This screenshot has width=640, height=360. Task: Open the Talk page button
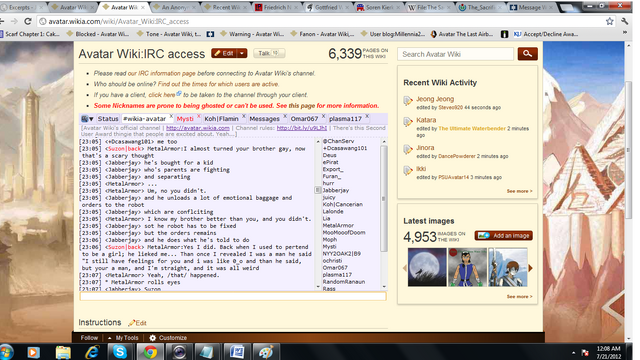[x=269, y=53]
